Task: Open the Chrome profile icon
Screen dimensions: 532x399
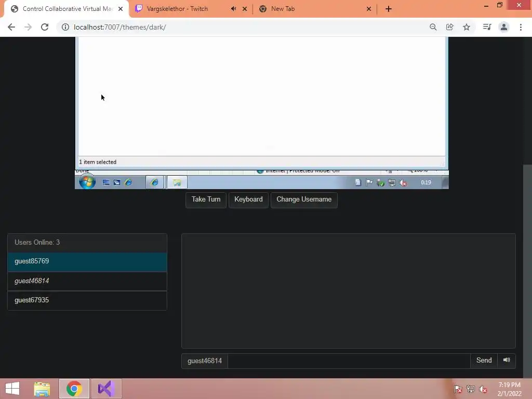Action: (504, 27)
